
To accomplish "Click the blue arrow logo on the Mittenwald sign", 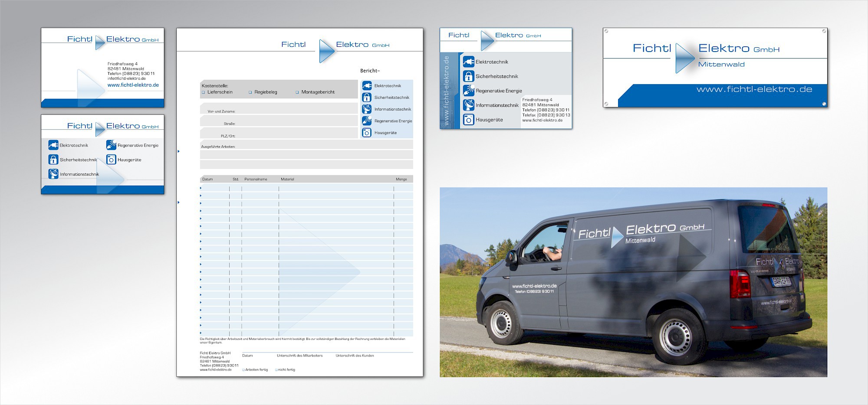I will tap(684, 58).
